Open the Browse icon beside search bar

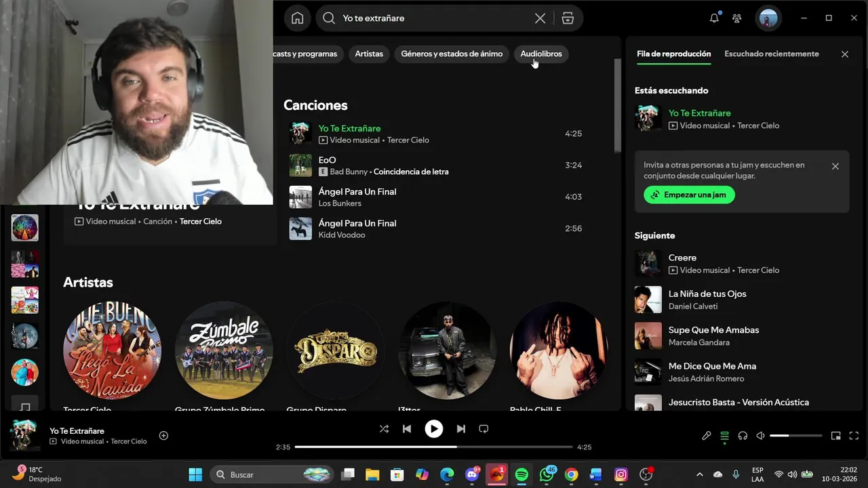pos(568,18)
